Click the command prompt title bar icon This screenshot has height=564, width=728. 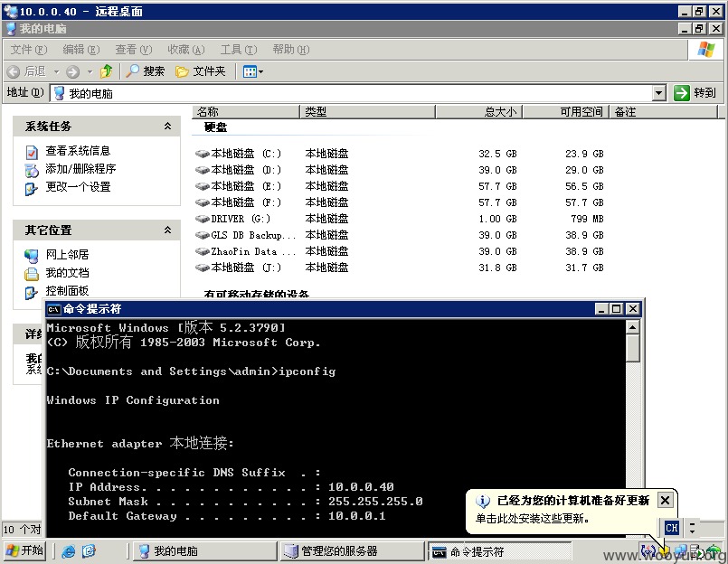tap(54, 309)
